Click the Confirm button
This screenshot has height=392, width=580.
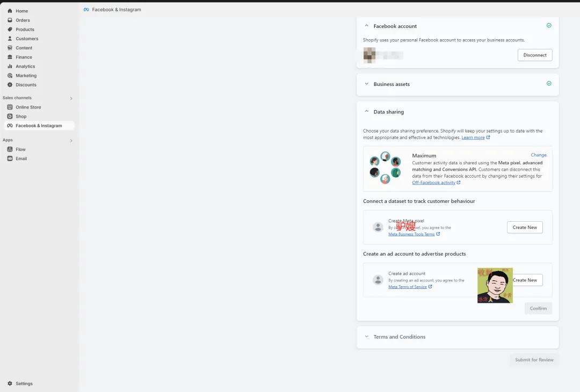click(538, 308)
